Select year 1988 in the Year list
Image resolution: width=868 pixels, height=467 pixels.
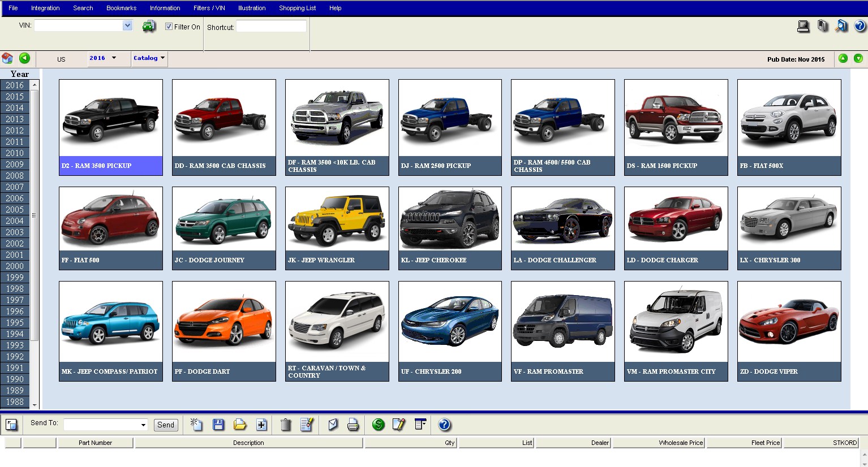15,402
